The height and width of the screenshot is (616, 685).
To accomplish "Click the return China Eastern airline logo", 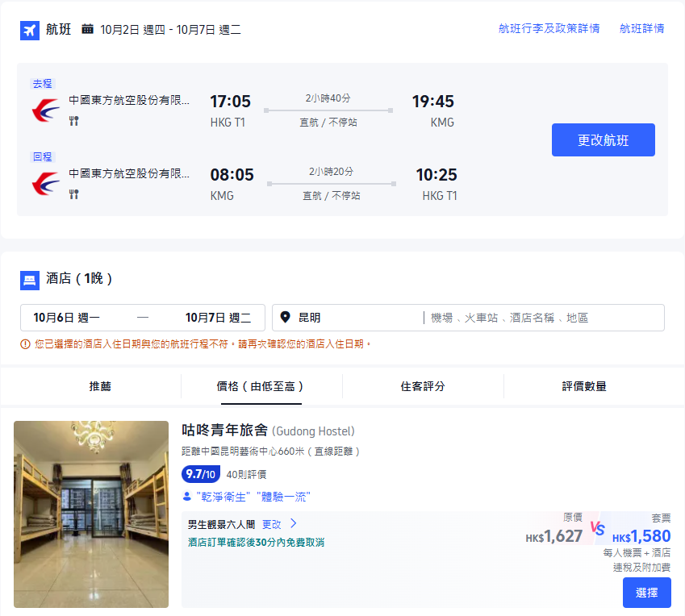I will tap(45, 183).
